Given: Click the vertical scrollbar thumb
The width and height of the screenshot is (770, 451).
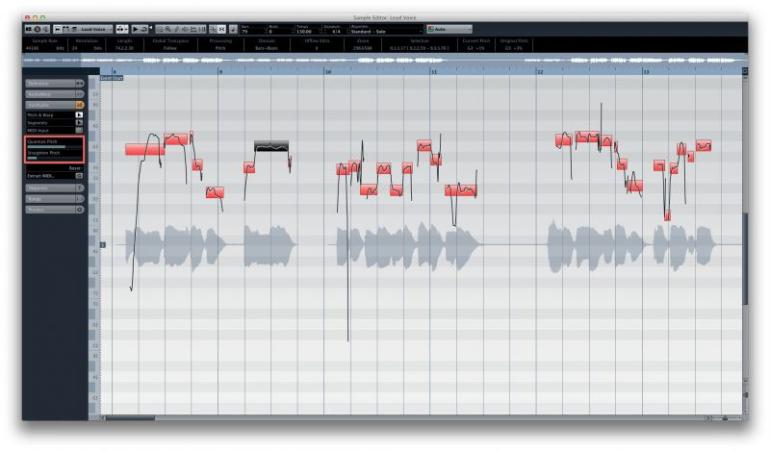Looking at the screenshot, I should click(745, 258).
